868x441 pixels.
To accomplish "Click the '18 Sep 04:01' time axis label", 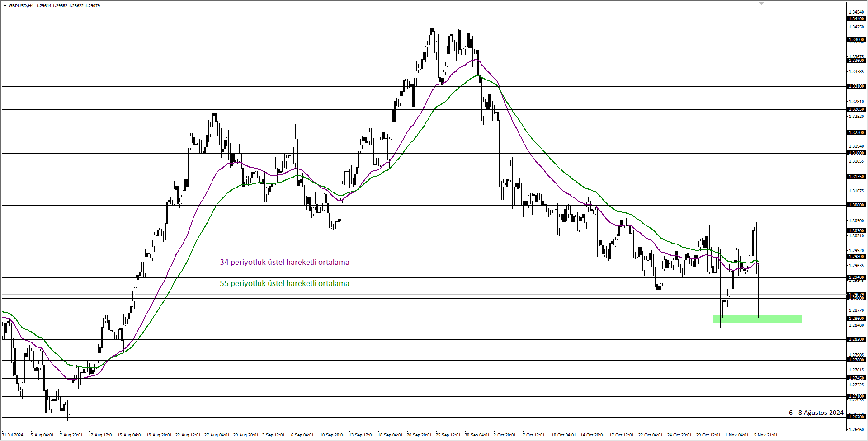I will [x=390, y=435].
